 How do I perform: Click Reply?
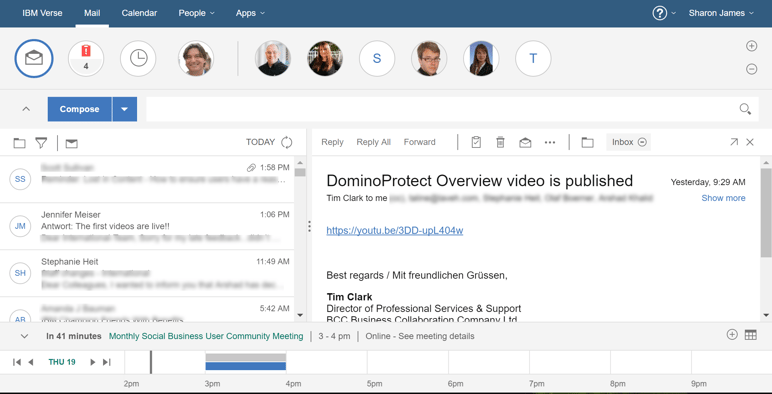tap(332, 142)
